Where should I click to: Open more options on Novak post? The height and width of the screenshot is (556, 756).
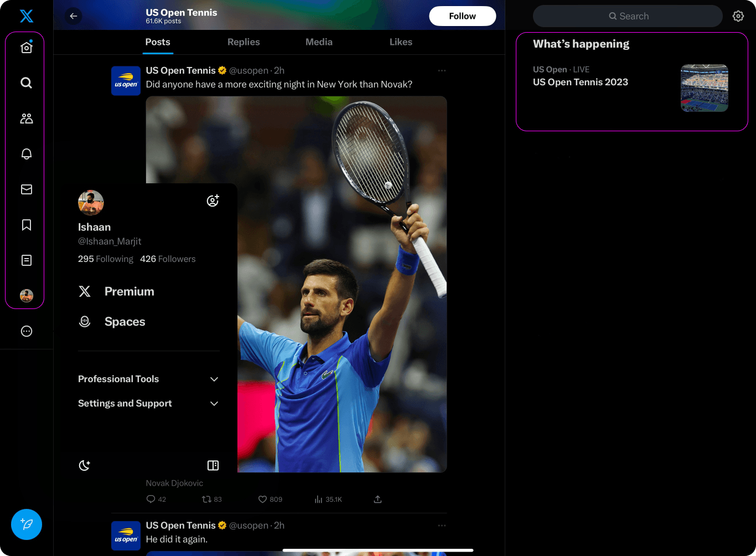pyautogui.click(x=442, y=70)
